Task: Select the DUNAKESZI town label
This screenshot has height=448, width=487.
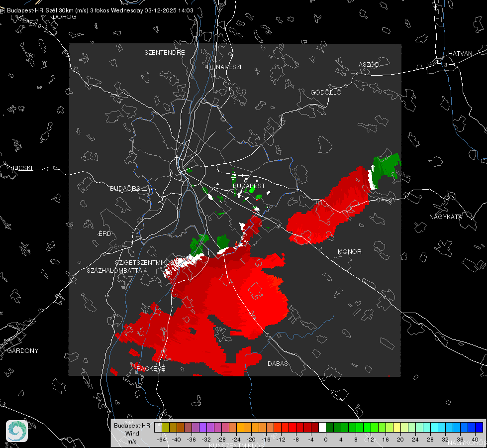Action: click(x=224, y=67)
